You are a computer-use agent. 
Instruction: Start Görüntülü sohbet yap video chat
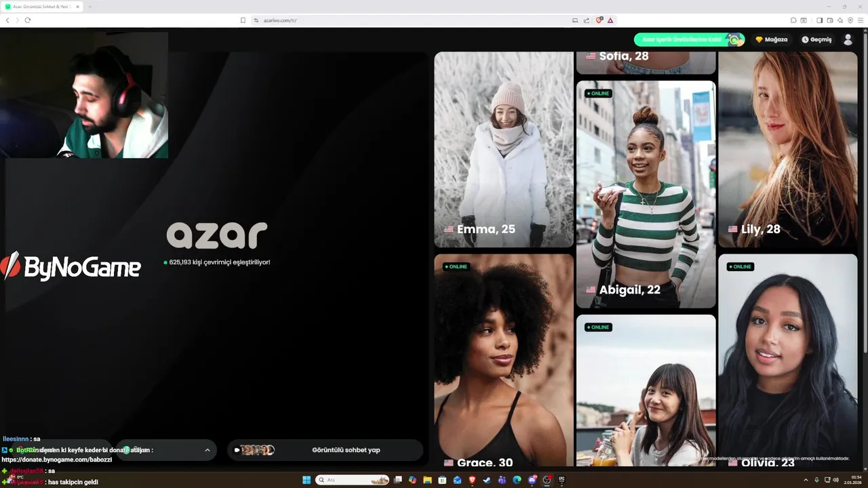coord(325,450)
